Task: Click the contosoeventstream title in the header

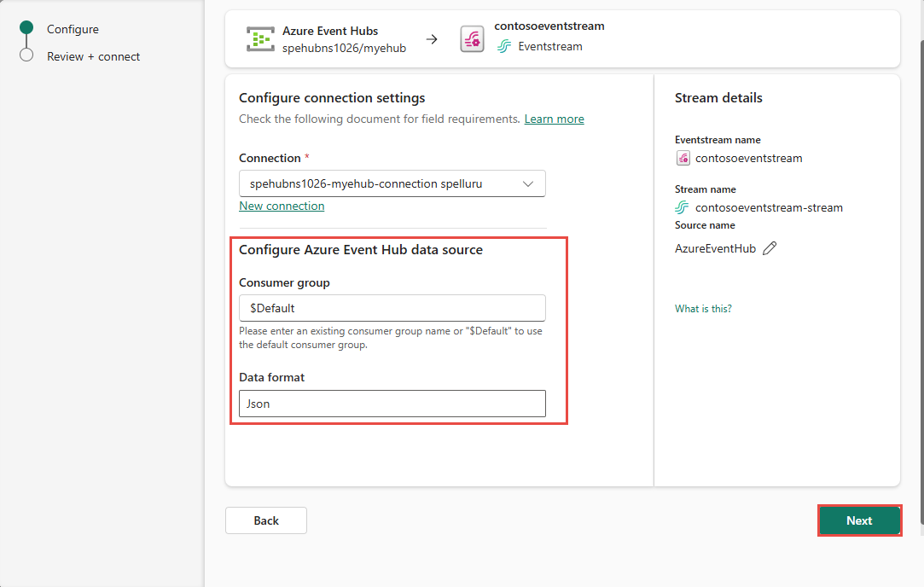Action: [549, 26]
